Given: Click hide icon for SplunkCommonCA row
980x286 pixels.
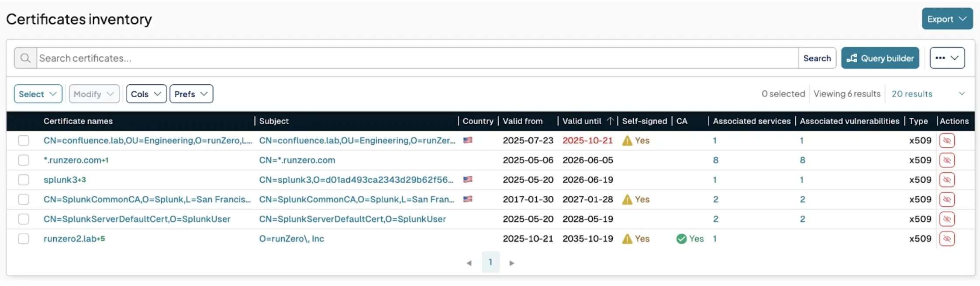Looking at the screenshot, I should 947,199.
